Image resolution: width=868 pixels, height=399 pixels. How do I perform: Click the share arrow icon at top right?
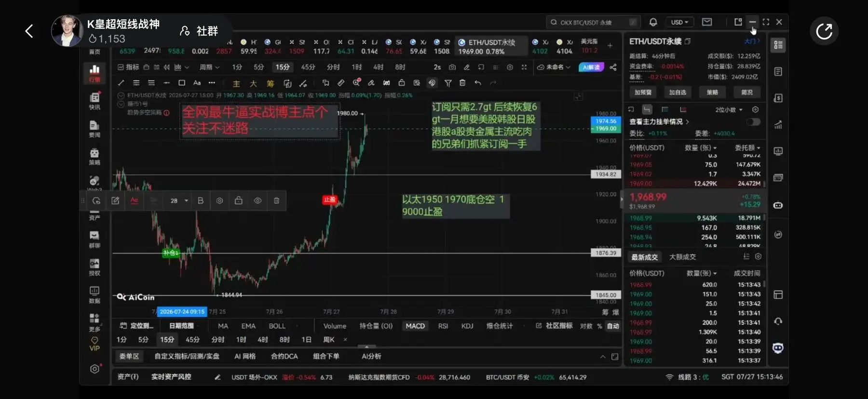click(x=824, y=31)
